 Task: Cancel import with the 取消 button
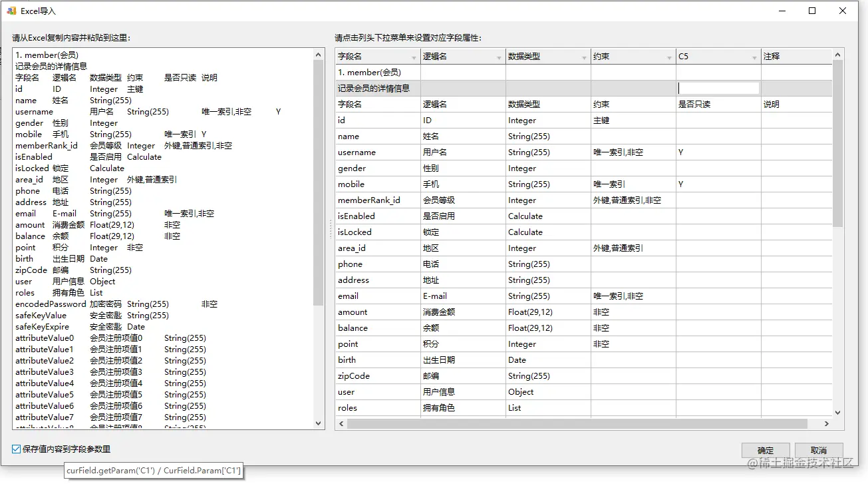(819, 450)
